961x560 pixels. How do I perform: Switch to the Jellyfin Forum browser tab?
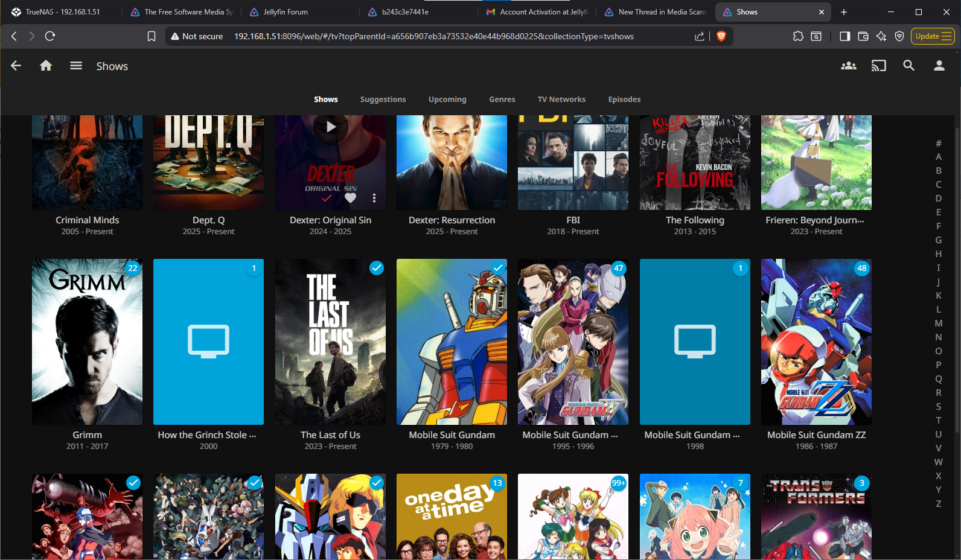286,12
